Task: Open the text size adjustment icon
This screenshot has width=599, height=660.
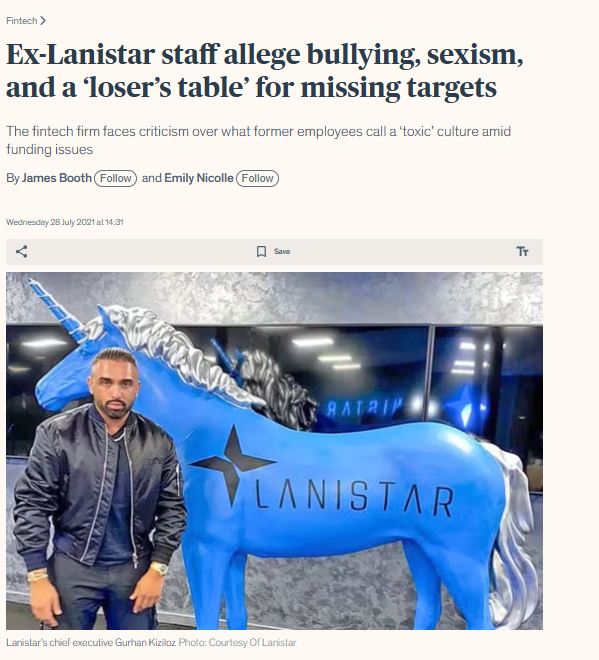Action: tap(522, 252)
